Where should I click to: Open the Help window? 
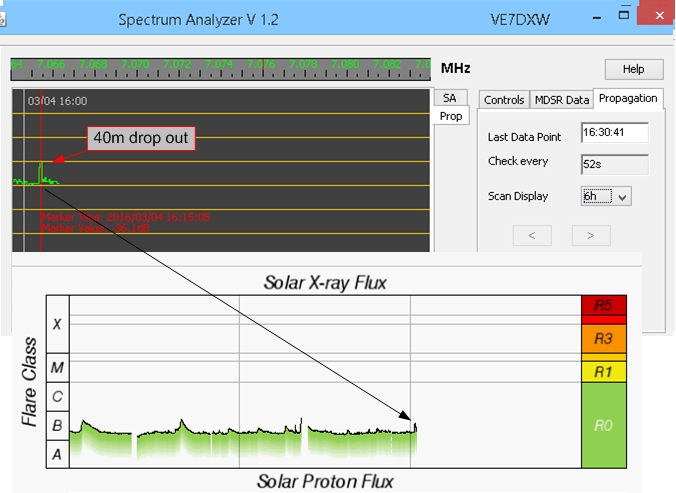point(634,69)
